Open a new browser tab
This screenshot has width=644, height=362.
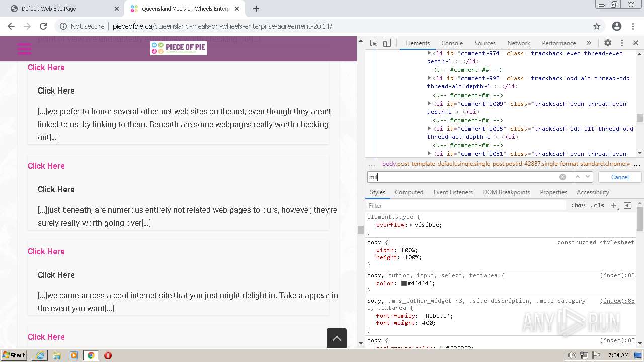click(x=256, y=9)
